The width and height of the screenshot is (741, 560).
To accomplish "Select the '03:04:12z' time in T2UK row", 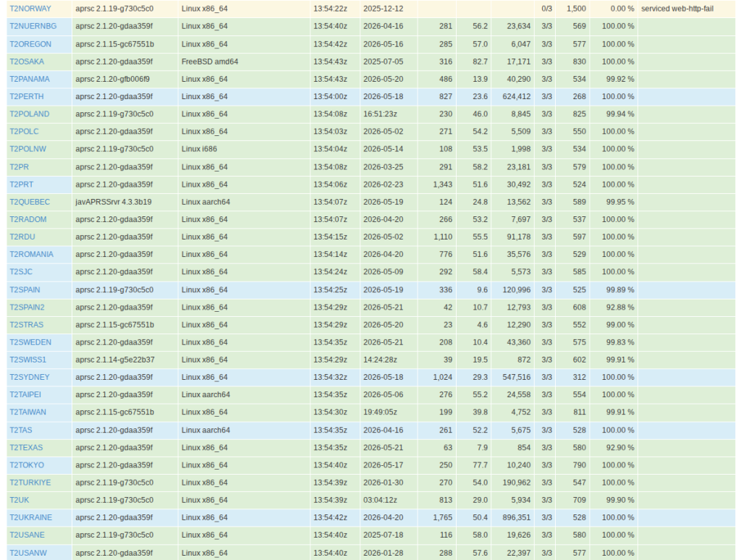I will pos(380,500).
